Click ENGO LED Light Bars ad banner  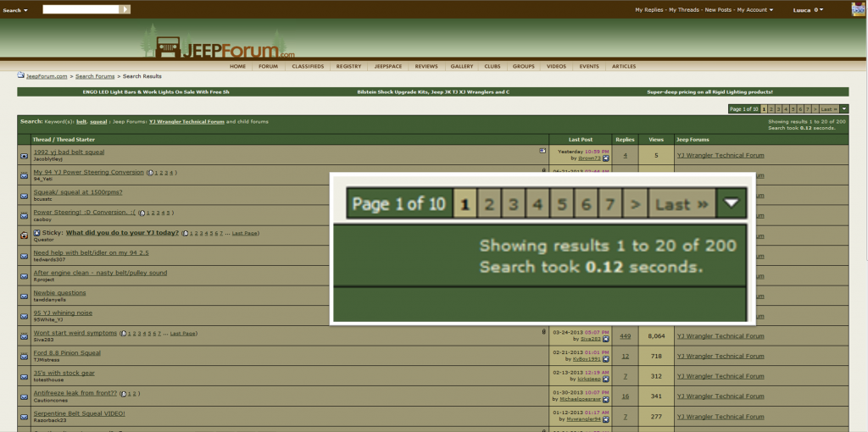tap(156, 91)
